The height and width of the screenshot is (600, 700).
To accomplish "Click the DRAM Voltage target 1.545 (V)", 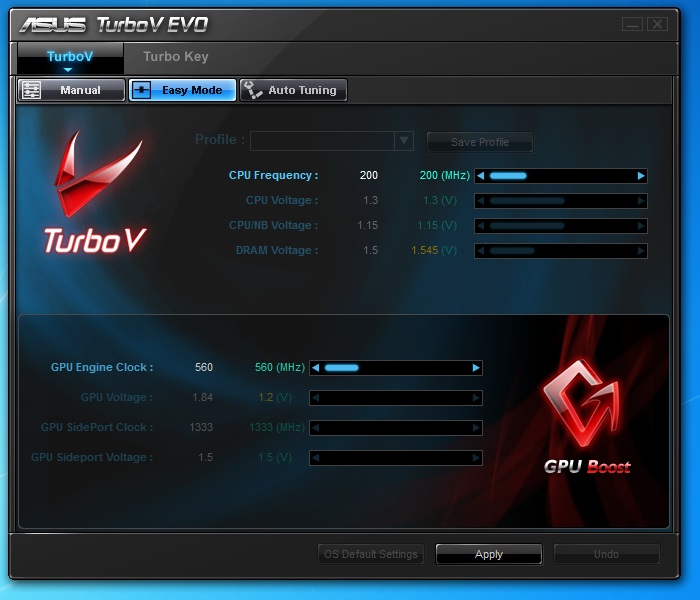I will coord(434,250).
